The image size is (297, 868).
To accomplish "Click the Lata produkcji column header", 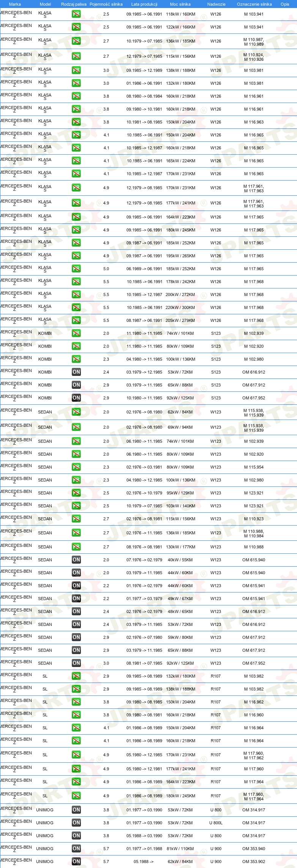I will [x=144, y=4].
